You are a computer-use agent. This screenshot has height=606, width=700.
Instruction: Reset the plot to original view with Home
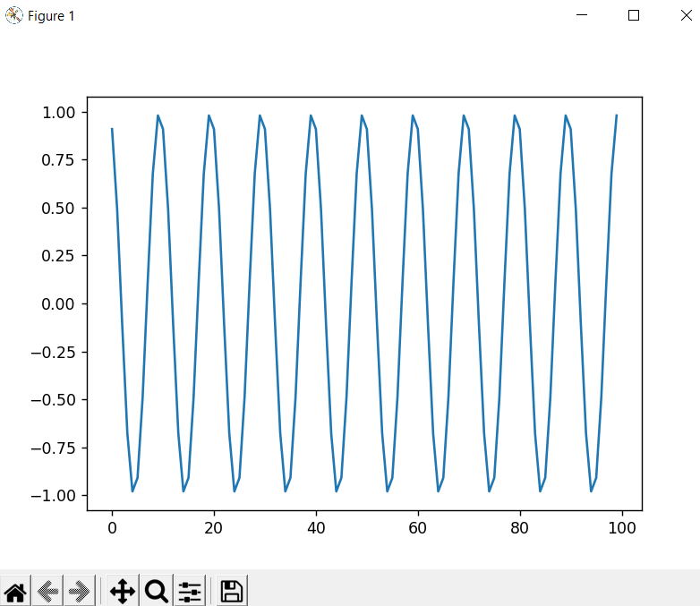[x=15, y=591]
